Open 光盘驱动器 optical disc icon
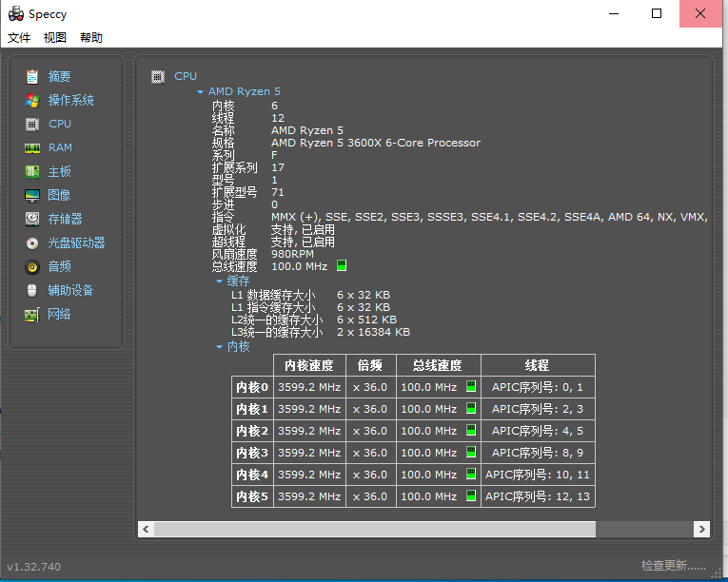Viewport: 728px width, 582px height. 32,243
